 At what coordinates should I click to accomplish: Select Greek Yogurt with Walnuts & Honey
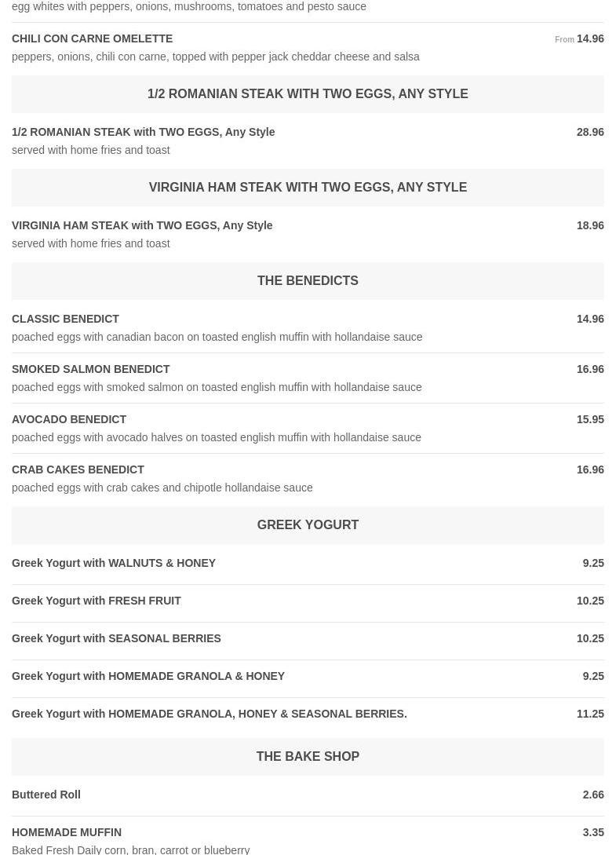114,563
